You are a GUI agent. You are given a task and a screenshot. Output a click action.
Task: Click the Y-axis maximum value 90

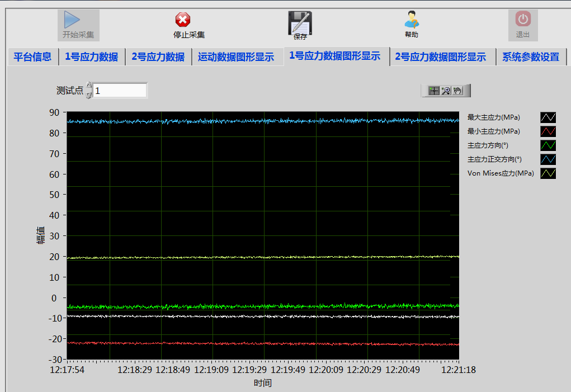click(x=54, y=112)
